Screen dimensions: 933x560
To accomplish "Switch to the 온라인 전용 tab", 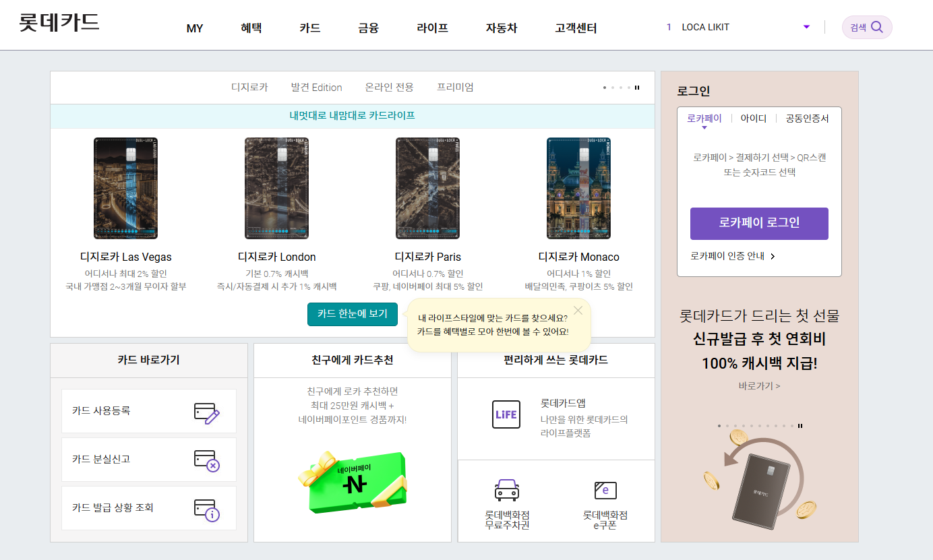I will click(x=390, y=87).
